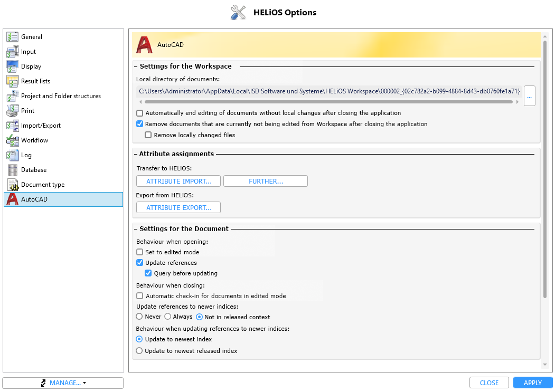555x392 pixels.
Task: Click the large AutoCAD logo in the header
Action: coord(144,45)
